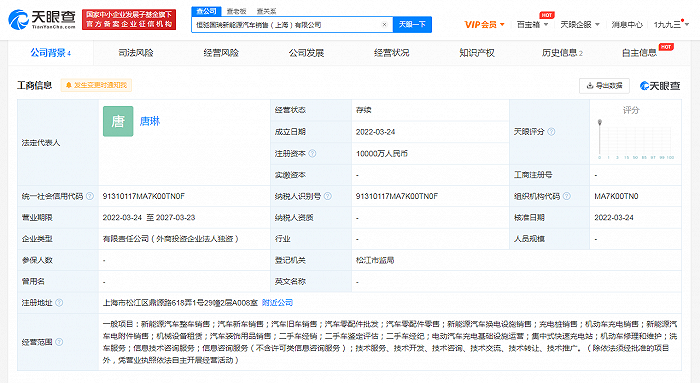Select the 查老板 search tab

[237, 11]
